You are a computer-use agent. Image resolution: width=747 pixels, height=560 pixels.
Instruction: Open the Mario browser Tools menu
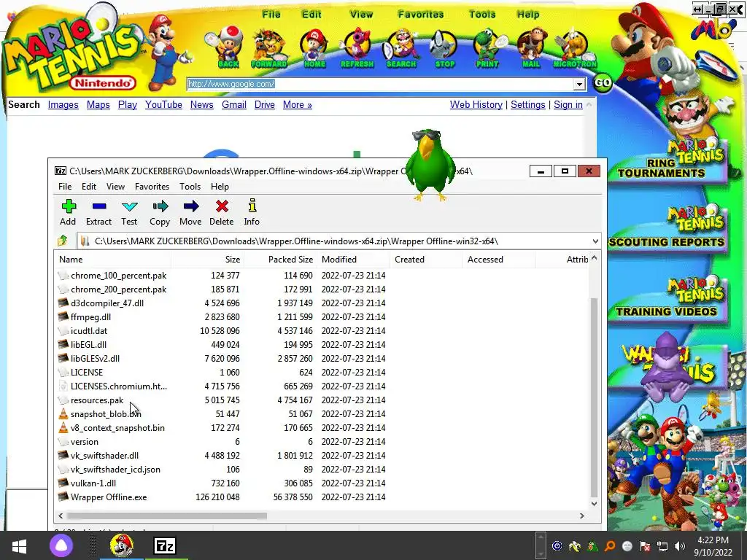[482, 15]
